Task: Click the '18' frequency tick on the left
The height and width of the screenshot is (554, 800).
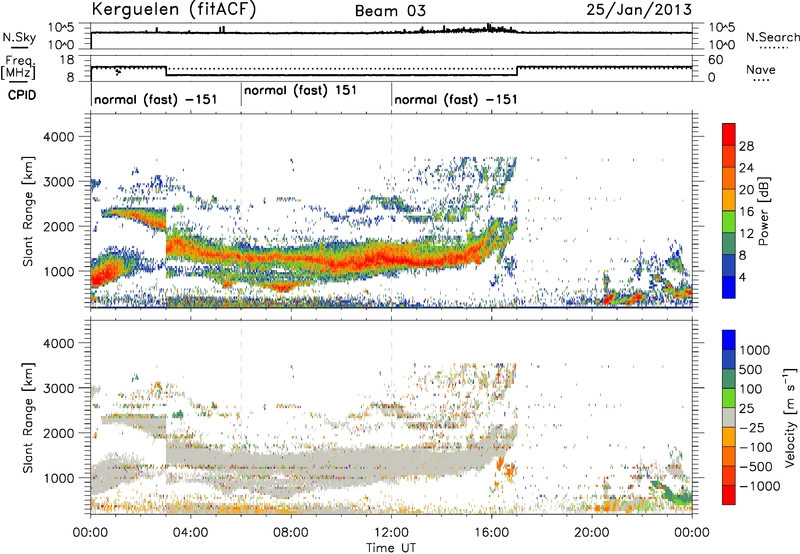Action: click(x=67, y=60)
